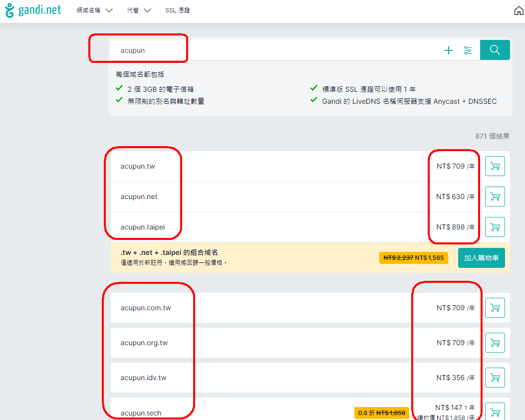
Task: Add acupun.tw to cart
Action: coord(495,166)
